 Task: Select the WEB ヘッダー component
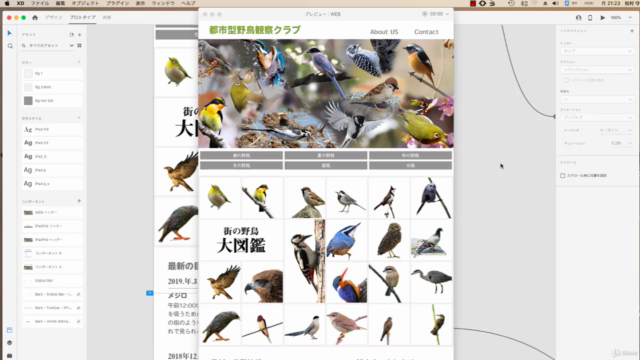pos(52,213)
